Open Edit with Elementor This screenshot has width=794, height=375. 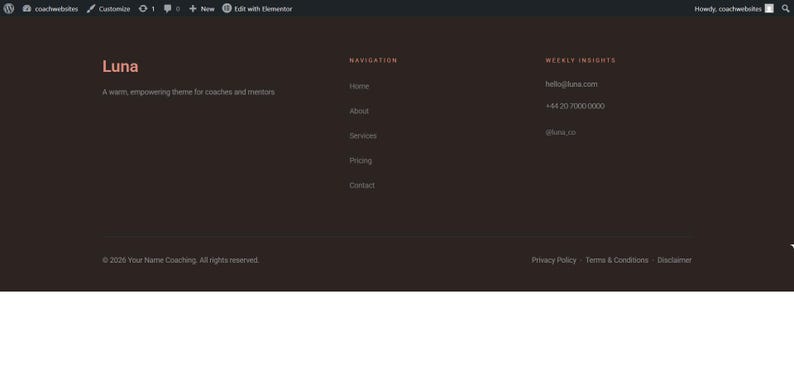[257, 9]
